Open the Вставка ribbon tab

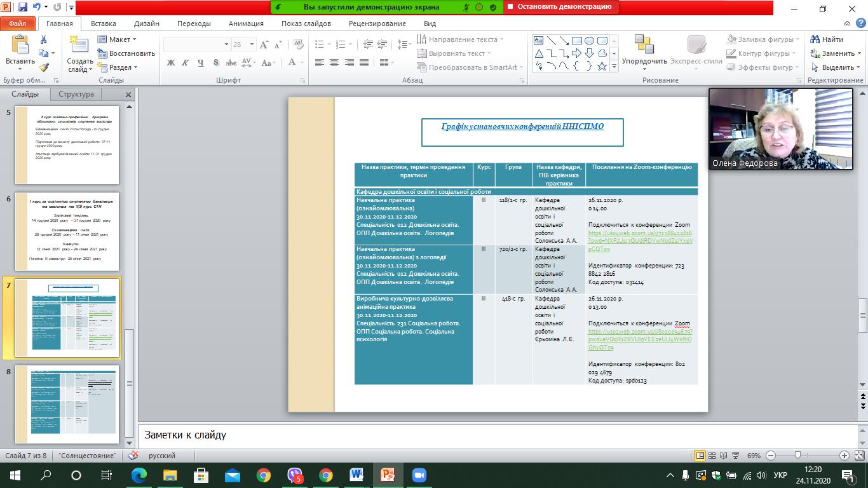[x=103, y=24]
